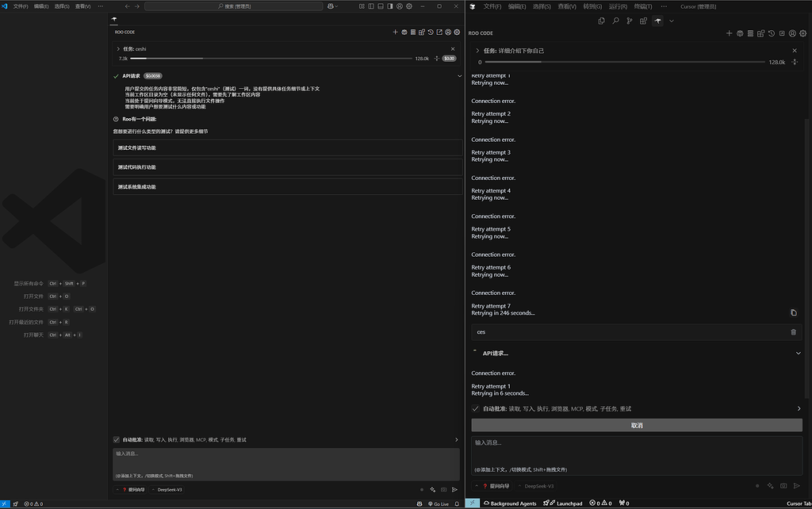
Task: Open task history in Cursor Roo Code panel
Action: (x=772, y=33)
